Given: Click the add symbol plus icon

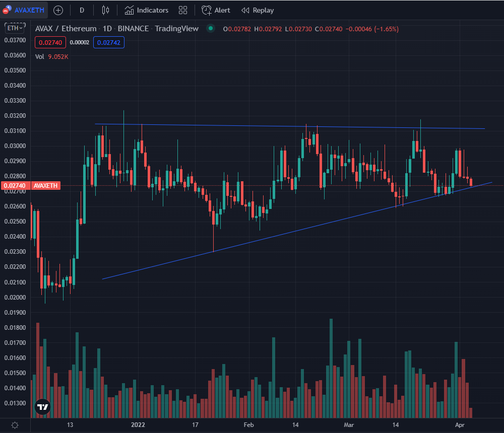Looking at the screenshot, I should point(58,10).
